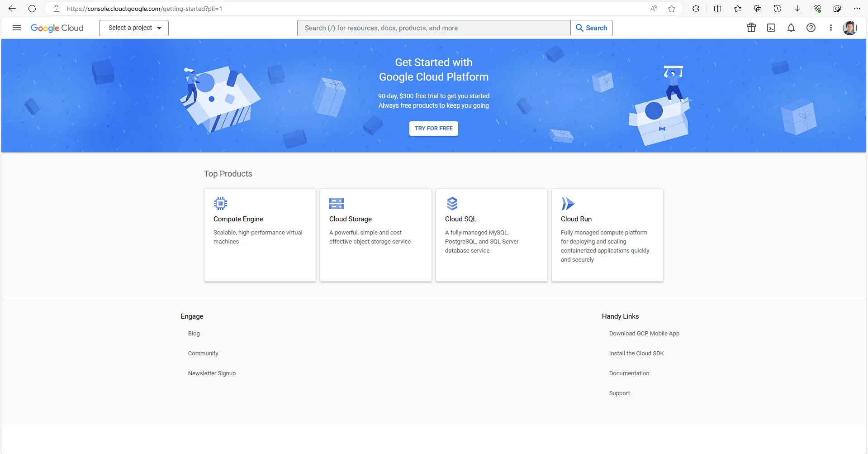Open browser extensions puzzle icon
Image resolution: width=868 pixels, height=454 pixels.
coord(696,9)
